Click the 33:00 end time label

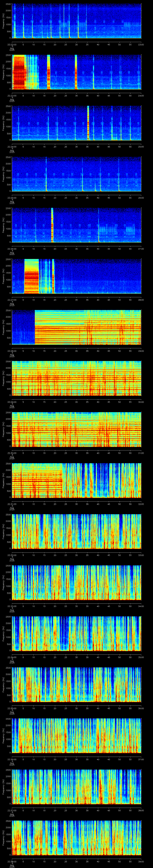pyautogui.click(x=141, y=555)
